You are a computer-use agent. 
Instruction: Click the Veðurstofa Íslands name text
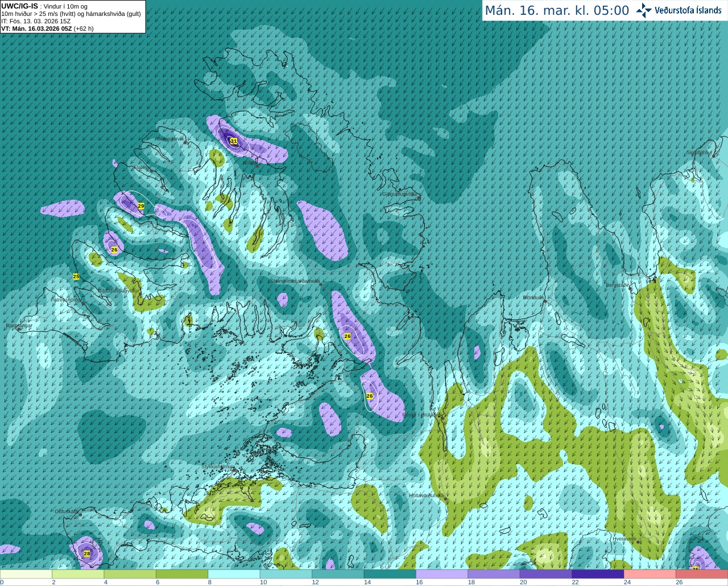pos(688,10)
